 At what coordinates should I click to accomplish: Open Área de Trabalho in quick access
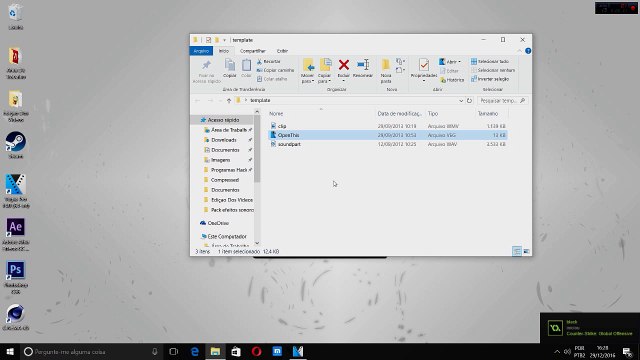229,130
